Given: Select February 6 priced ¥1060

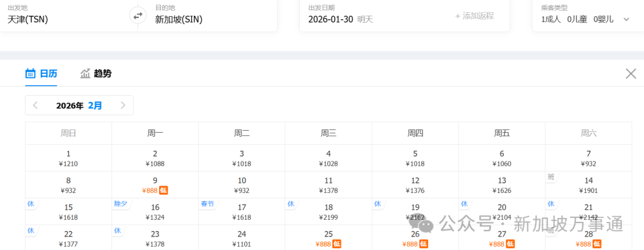Looking at the screenshot, I should tap(502, 158).
